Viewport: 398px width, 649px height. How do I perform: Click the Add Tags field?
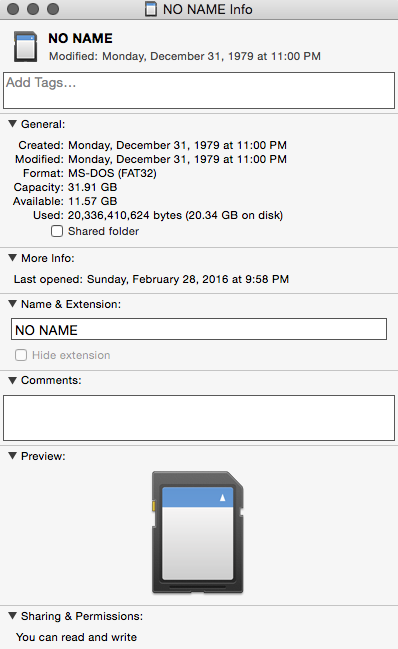[199, 91]
